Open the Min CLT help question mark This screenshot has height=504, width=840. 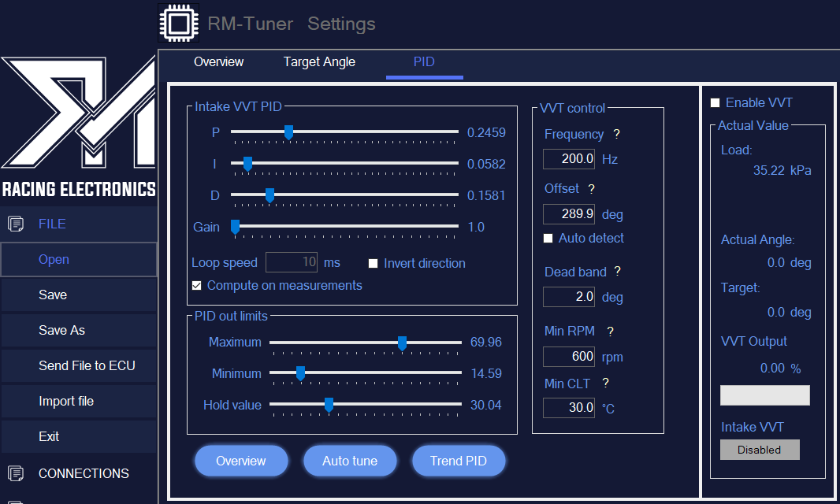pos(605,384)
